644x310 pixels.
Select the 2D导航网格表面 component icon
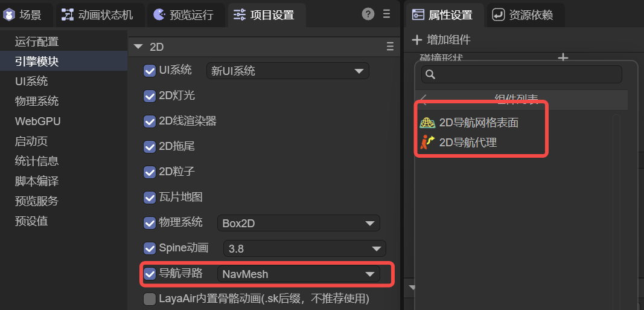point(427,123)
